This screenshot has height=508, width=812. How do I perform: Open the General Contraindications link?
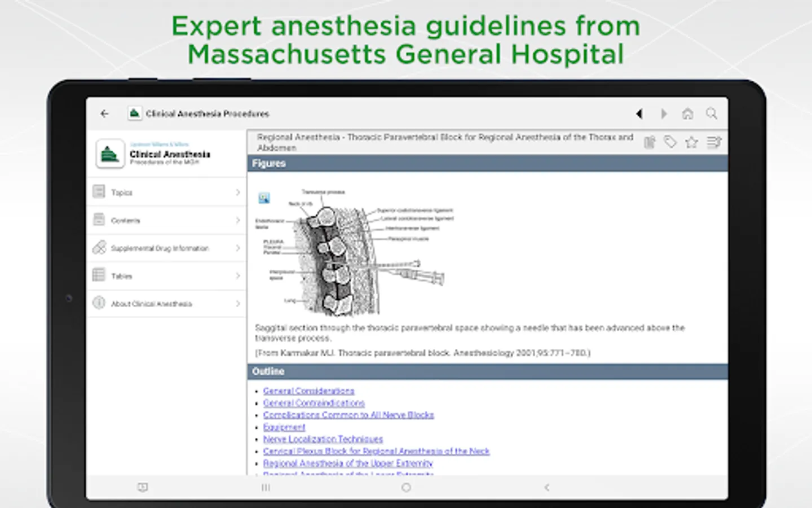pyautogui.click(x=314, y=403)
